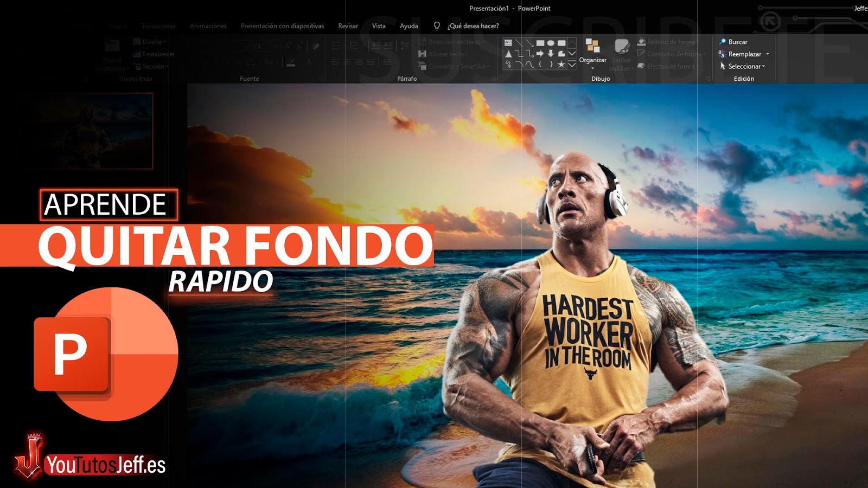The width and height of the screenshot is (868, 488).
Task: Expand the shapes gallery with the More arrow
Action: [x=572, y=63]
